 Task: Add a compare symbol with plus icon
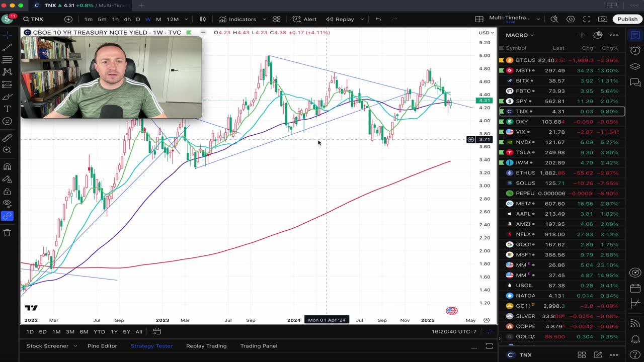point(68,19)
